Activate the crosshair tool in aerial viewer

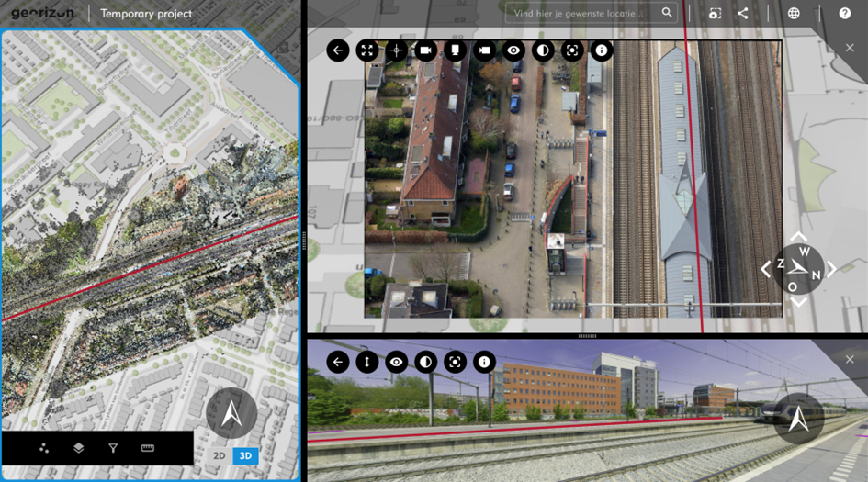(397, 51)
